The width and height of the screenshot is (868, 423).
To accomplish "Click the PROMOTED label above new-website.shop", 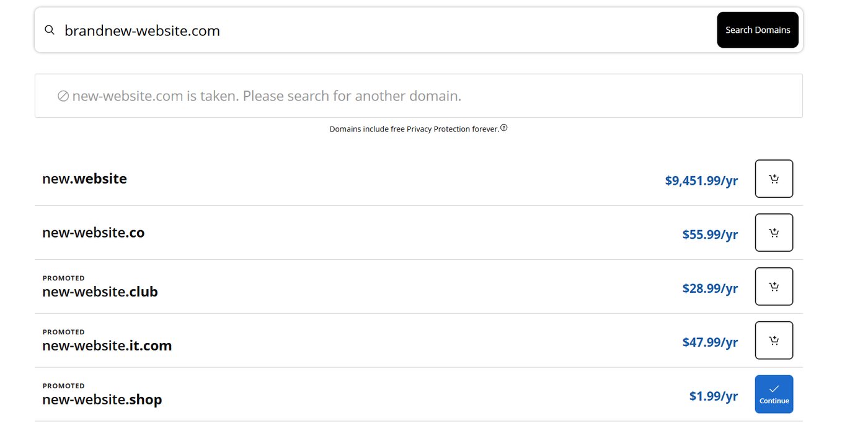I will 63,386.
